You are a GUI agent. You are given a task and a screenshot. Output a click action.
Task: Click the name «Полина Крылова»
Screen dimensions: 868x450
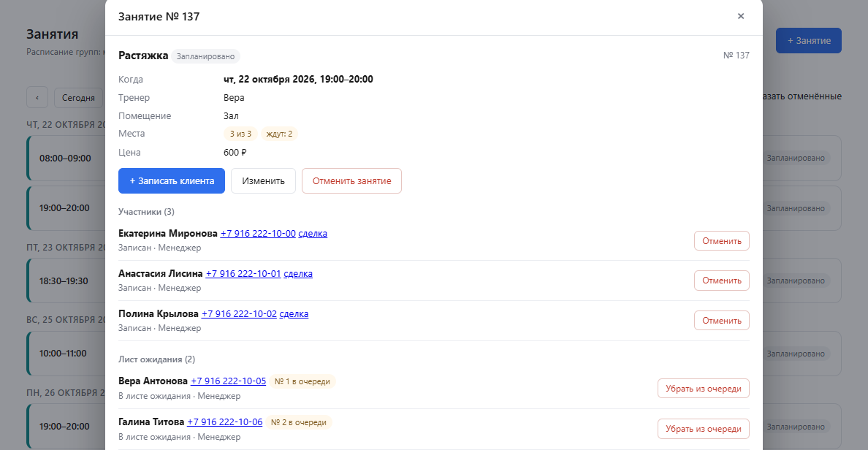[x=159, y=314]
